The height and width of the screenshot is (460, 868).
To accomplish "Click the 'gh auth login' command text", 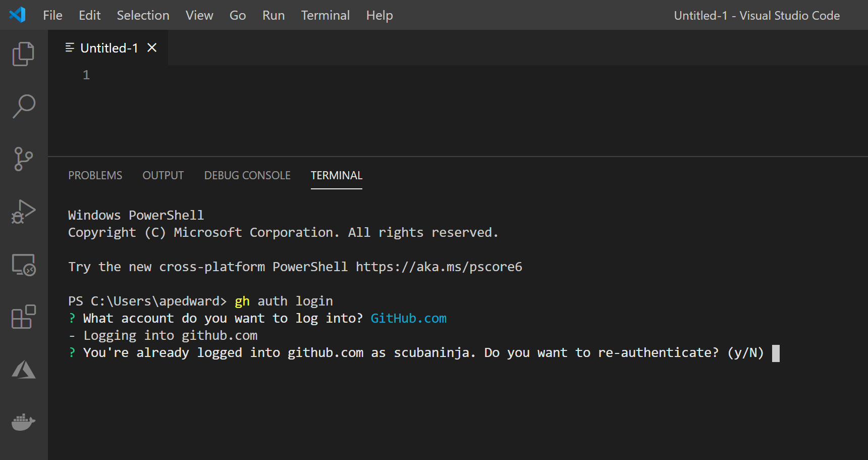I will [284, 301].
